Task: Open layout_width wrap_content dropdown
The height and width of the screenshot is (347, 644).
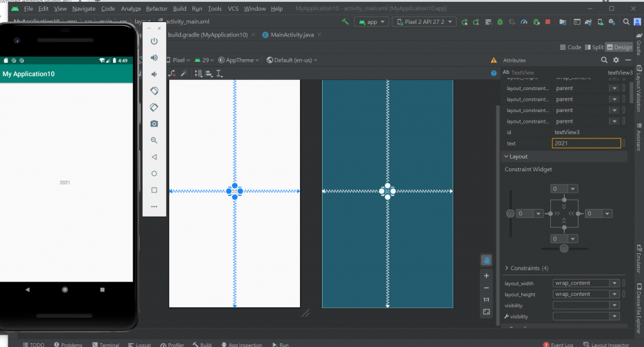Action: [614, 283]
